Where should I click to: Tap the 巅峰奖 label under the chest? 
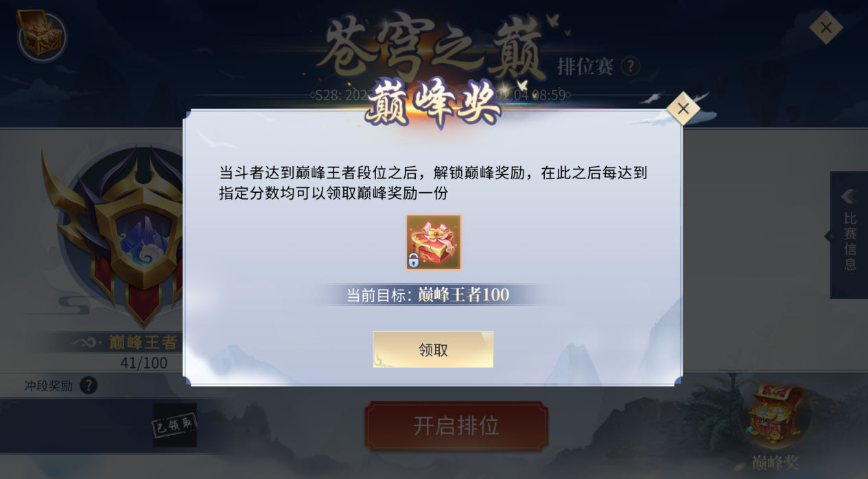point(775,463)
